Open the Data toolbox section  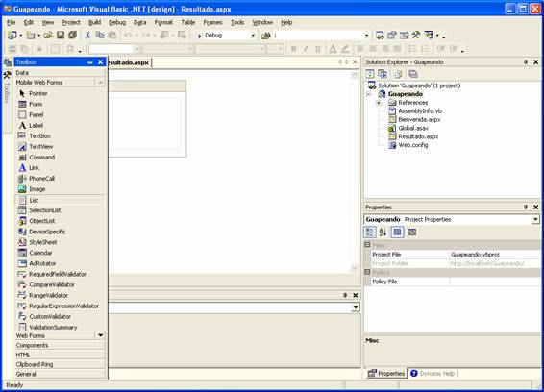click(60, 73)
